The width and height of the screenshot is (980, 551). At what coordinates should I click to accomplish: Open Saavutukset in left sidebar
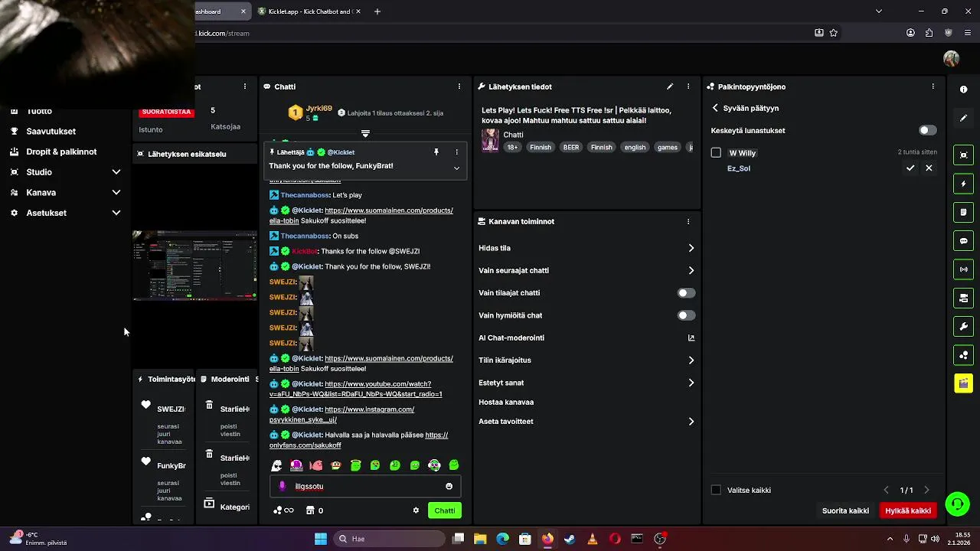[x=51, y=131]
